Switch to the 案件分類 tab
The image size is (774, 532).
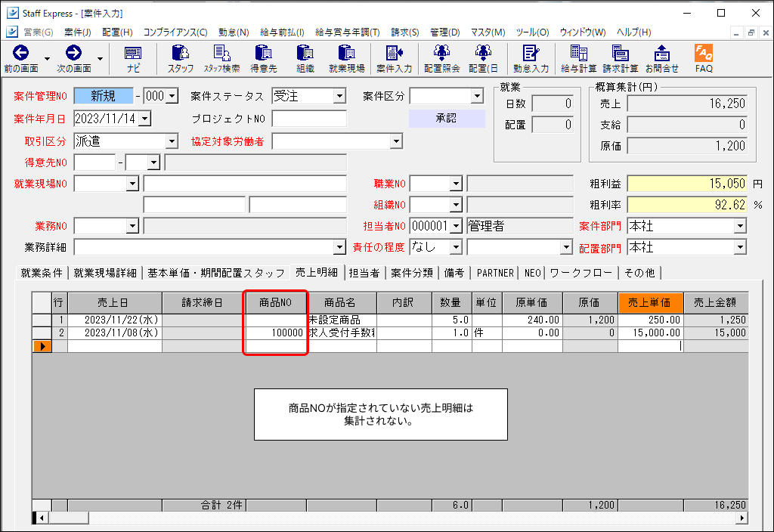(412, 273)
